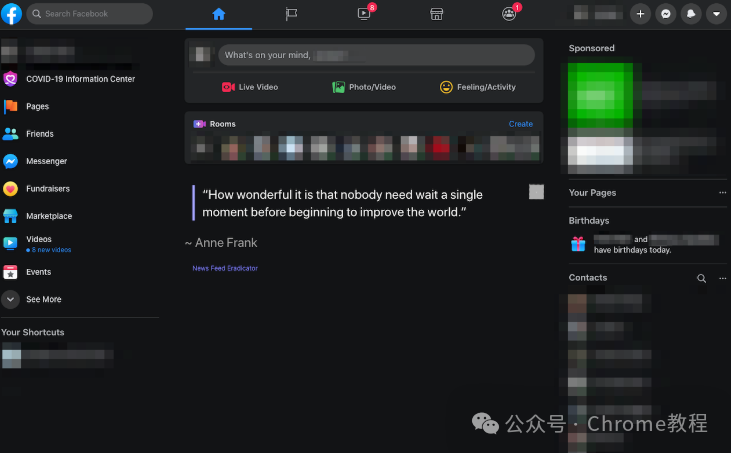731x453 pixels.
Task: Open the account dropdown arrow
Action: pos(716,14)
